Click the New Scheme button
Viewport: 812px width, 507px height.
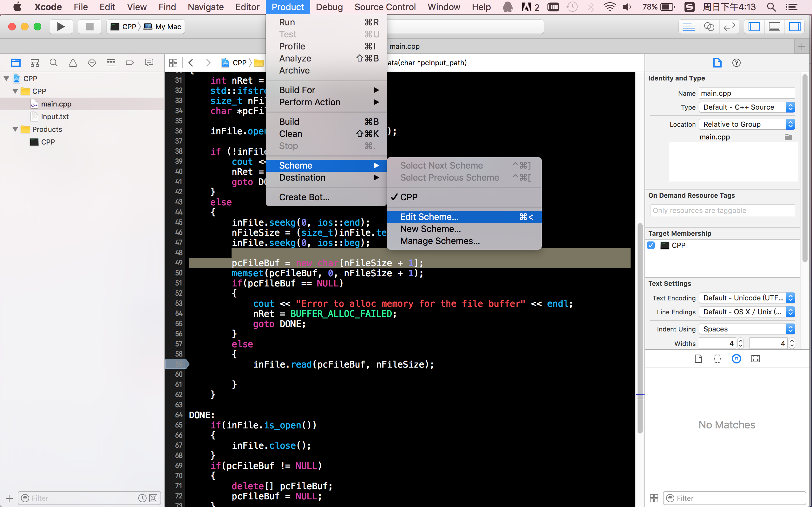pos(431,228)
